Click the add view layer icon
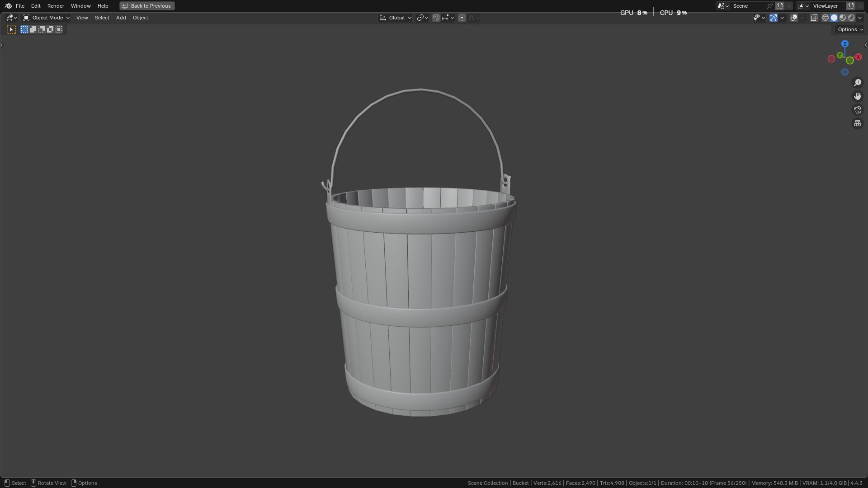Viewport: 868px width, 488px height. coord(851,6)
